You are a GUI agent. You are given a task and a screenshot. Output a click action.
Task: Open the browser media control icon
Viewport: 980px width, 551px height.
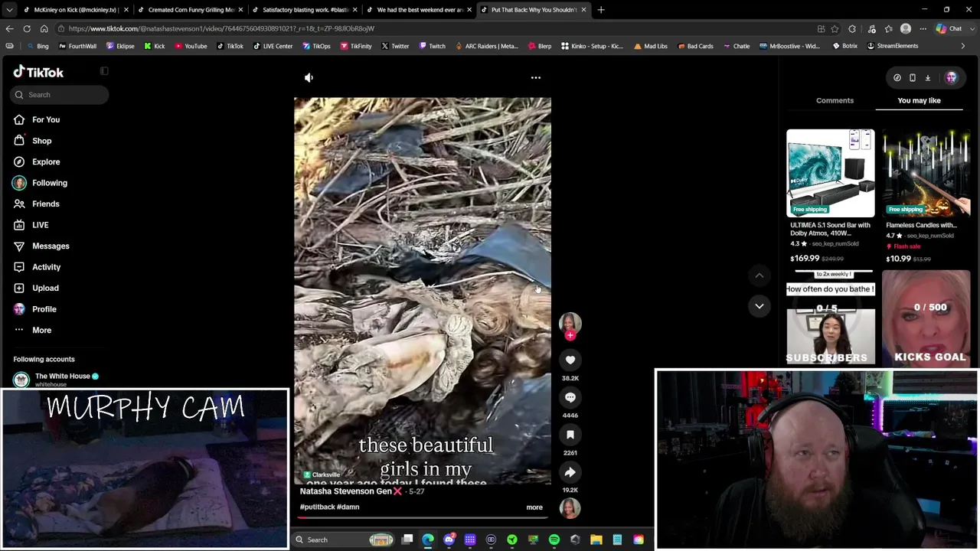pyautogui.click(x=872, y=28)
